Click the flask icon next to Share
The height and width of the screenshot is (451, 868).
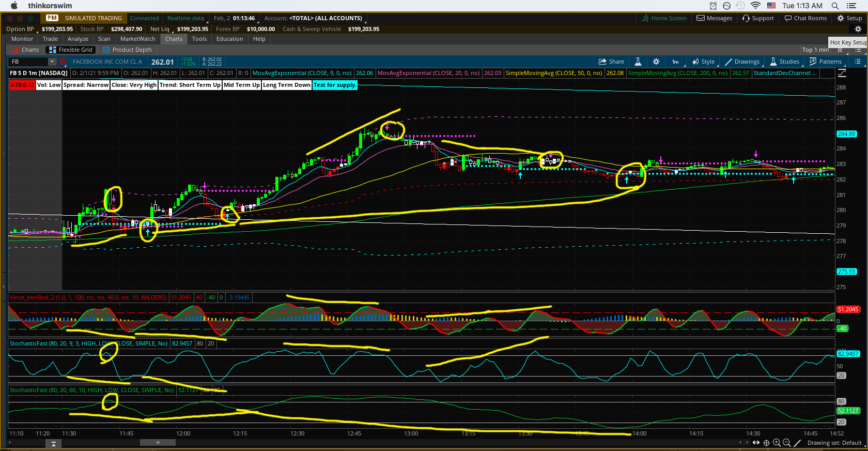tap(638, 62)
